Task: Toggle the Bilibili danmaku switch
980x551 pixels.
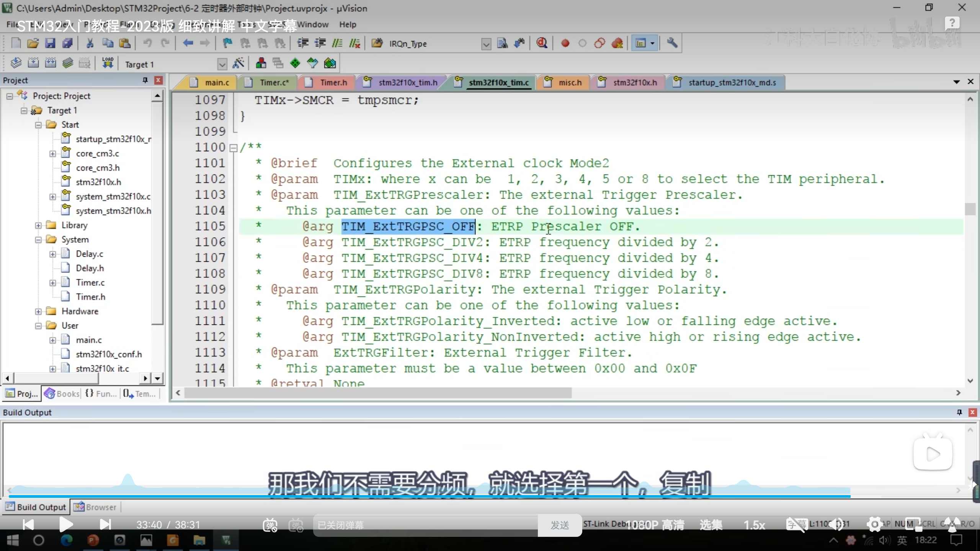Action: point(270,525)
